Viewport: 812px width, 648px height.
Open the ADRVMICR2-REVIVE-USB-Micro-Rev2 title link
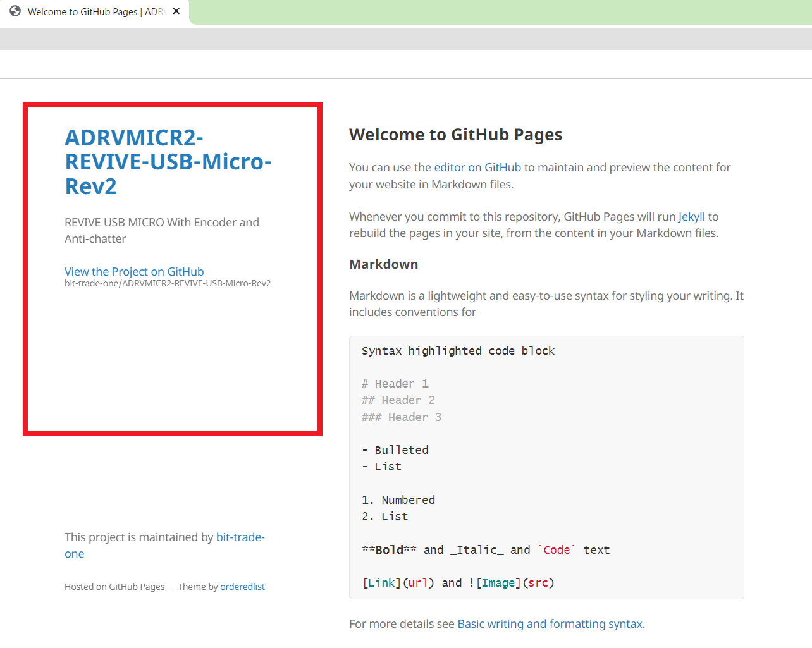pos(168,162)
